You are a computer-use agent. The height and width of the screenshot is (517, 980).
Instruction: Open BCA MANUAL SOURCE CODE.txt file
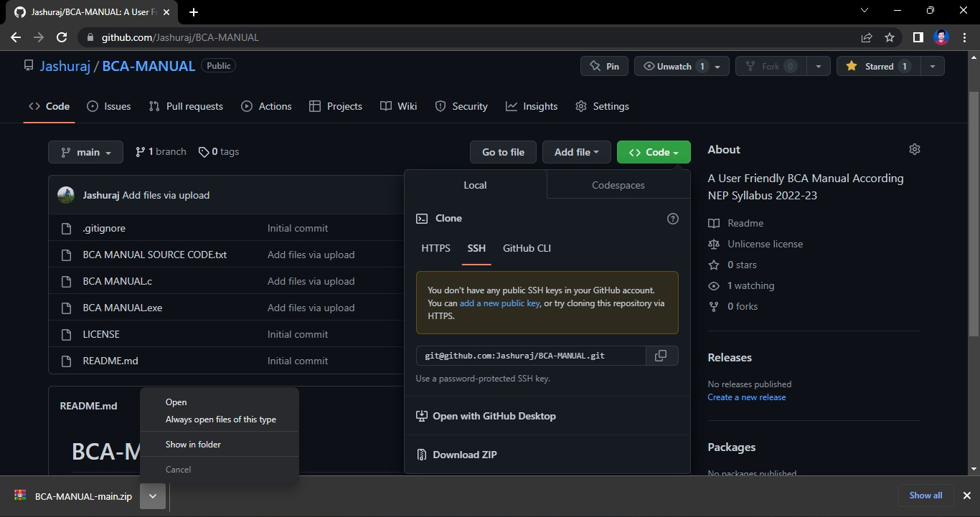click(155, 255)
